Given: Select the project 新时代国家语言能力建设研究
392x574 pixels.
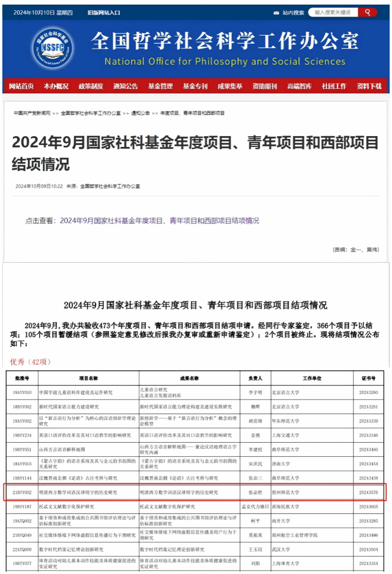Looking at the screenshot, I should point(89,407).
